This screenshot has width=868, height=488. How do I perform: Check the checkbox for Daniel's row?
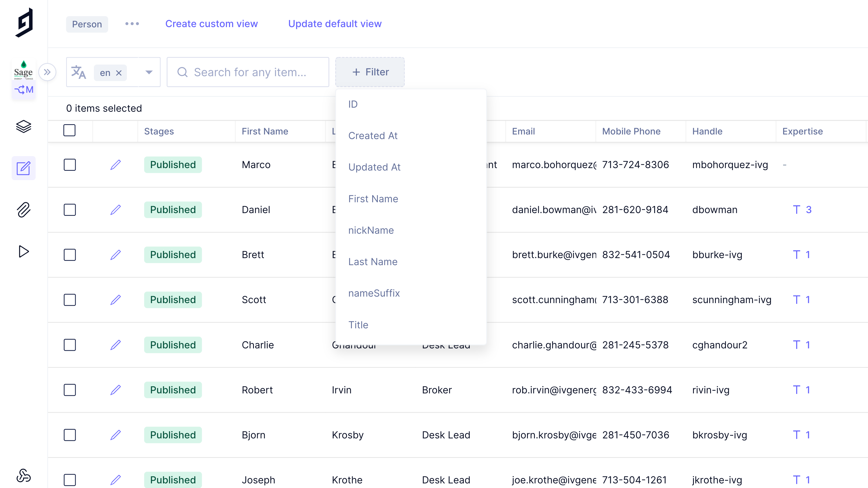click(70, 210)
